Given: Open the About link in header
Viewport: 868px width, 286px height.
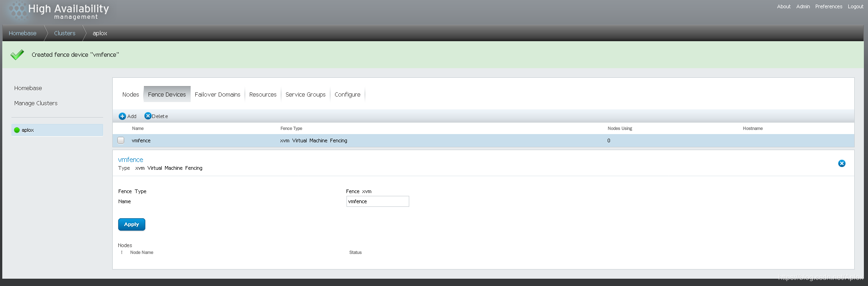Looking at the screenshot, I should (784, 6).
